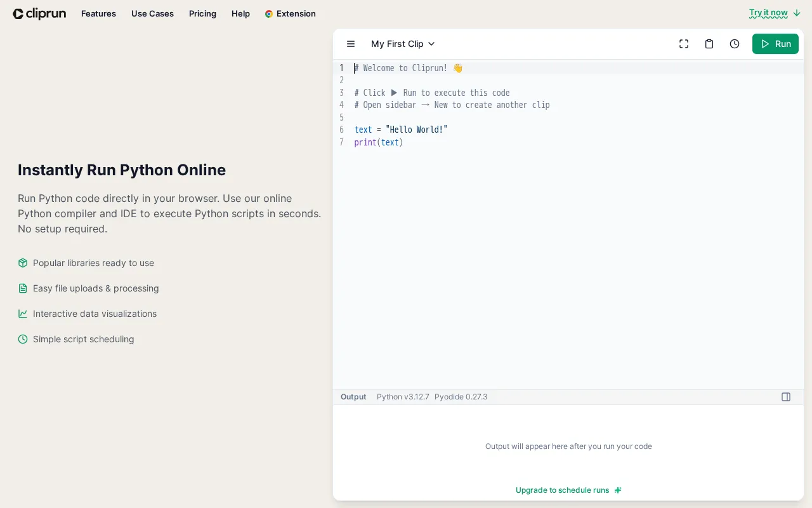The height and width of the screenshot is (508, 812).
Task: Select the Output tab label
Action: click(x=353, y=397)
